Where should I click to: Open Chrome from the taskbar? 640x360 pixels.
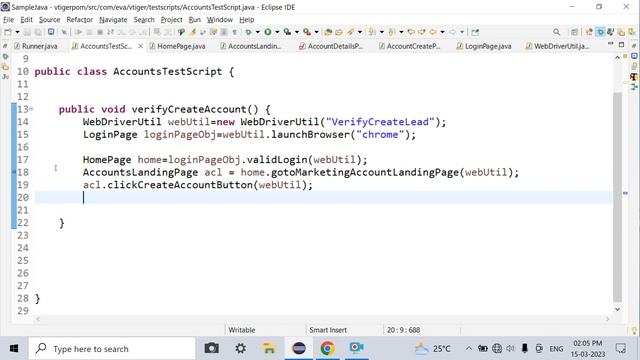click(x=327, y=348)
